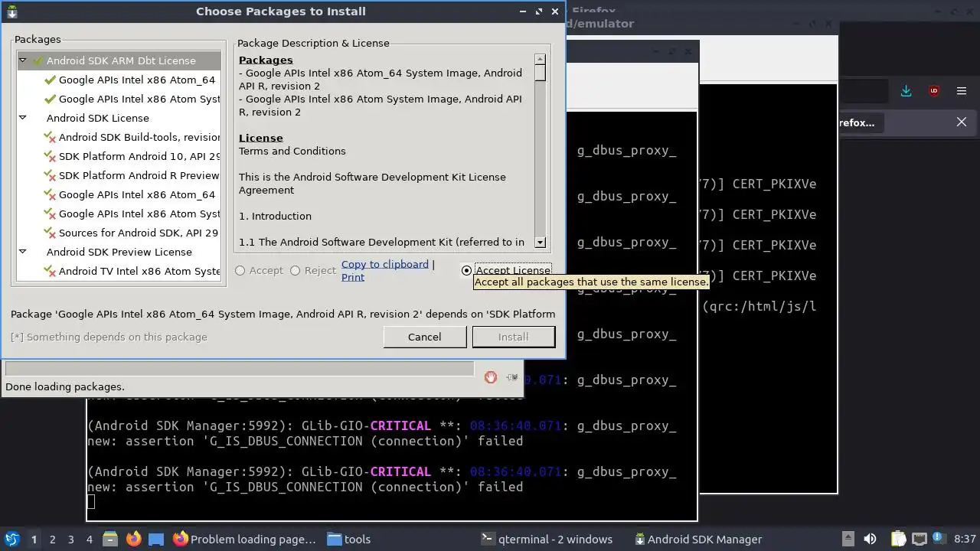
Task: Switch to workspace 1 in the pager
Action: pos(34,539)
